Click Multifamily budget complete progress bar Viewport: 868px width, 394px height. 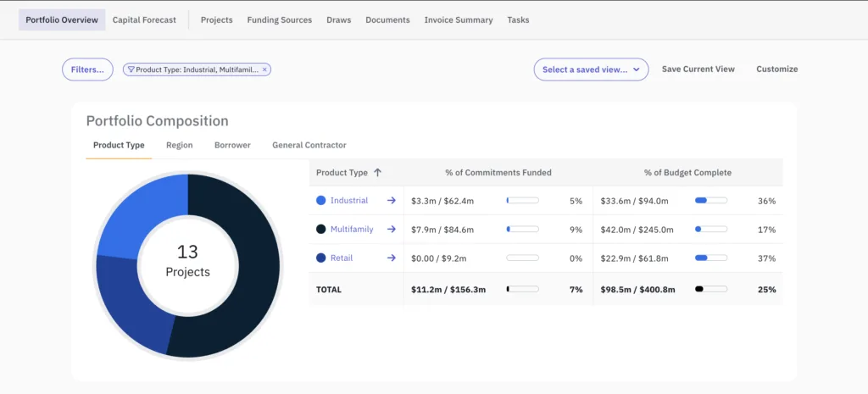[711, 229]
